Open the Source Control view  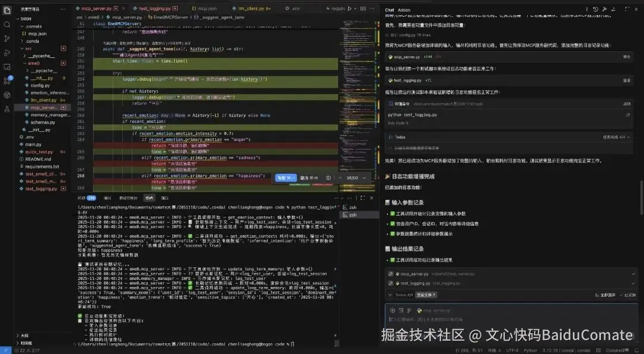tap(7, 39)
